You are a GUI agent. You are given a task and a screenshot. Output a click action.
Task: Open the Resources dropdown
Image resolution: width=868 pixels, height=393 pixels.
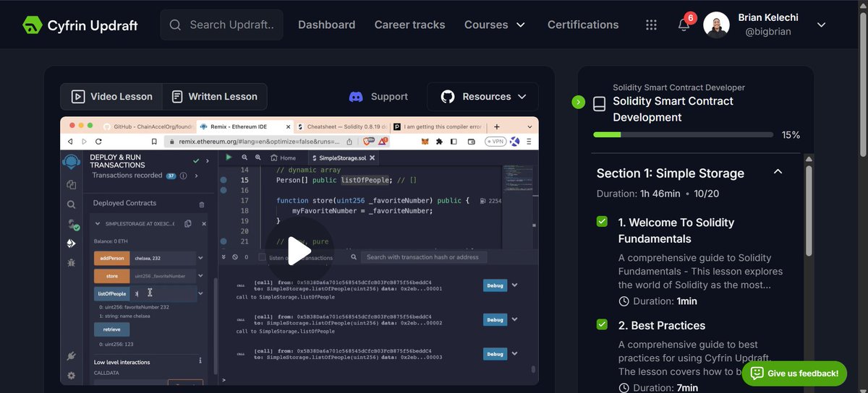482,96
